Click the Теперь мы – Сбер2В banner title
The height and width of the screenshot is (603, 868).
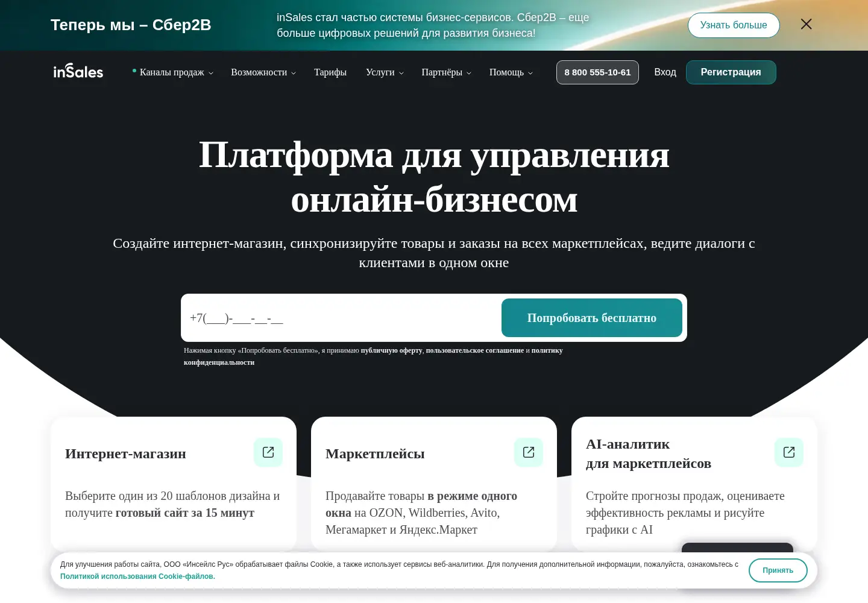[131, 25]
